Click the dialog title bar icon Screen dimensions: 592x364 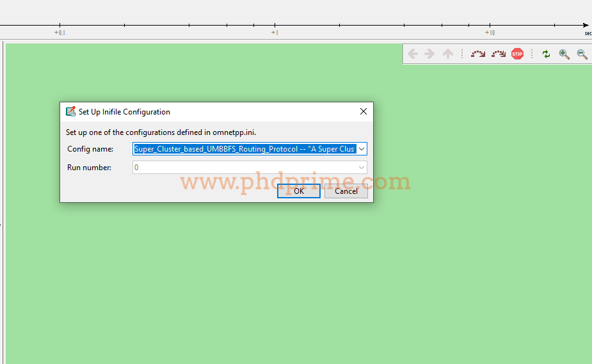coord(70,111)
